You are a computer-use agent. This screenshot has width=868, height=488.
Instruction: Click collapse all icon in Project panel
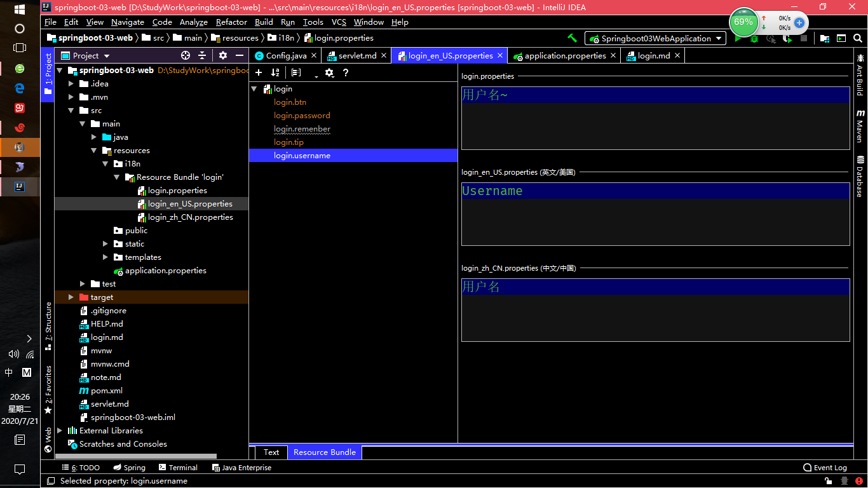[202, 55]
